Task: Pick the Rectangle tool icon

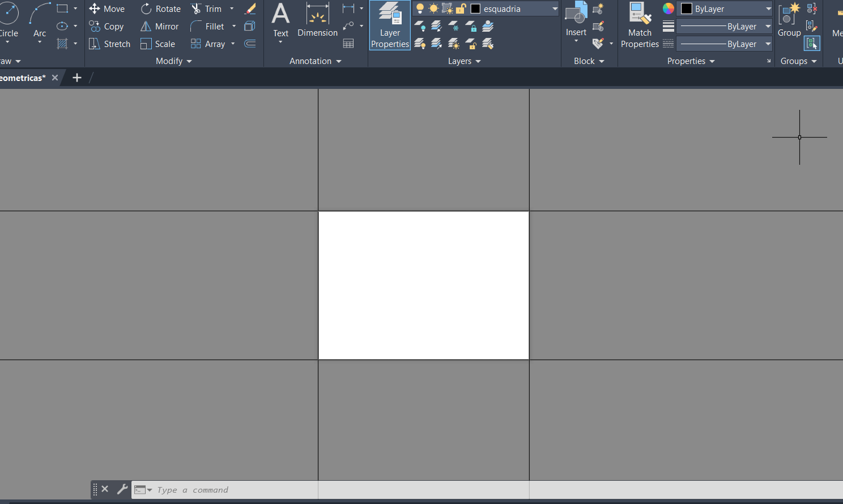Action: tap(62, 8)
